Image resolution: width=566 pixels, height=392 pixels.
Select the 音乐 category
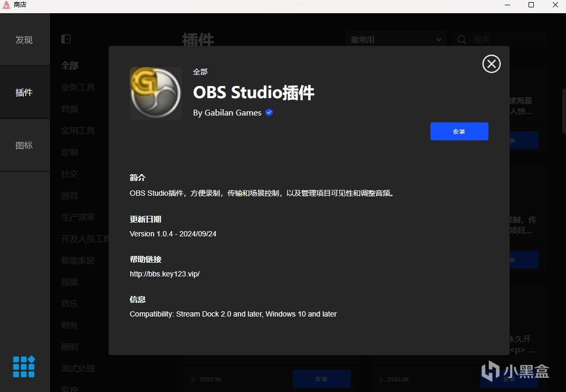click(x=69, y=303)
